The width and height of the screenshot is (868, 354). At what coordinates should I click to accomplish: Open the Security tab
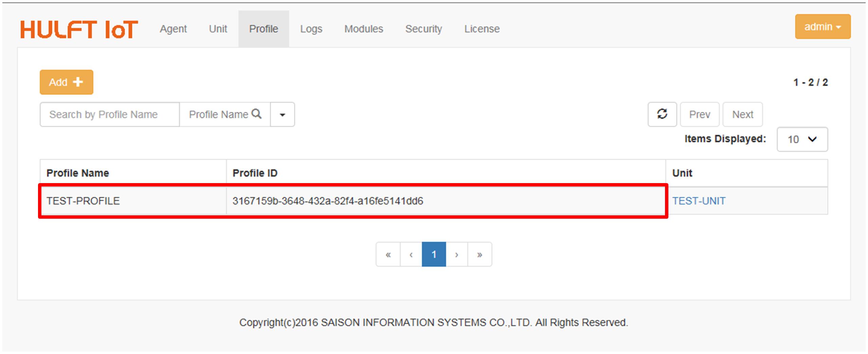(423, 29)
